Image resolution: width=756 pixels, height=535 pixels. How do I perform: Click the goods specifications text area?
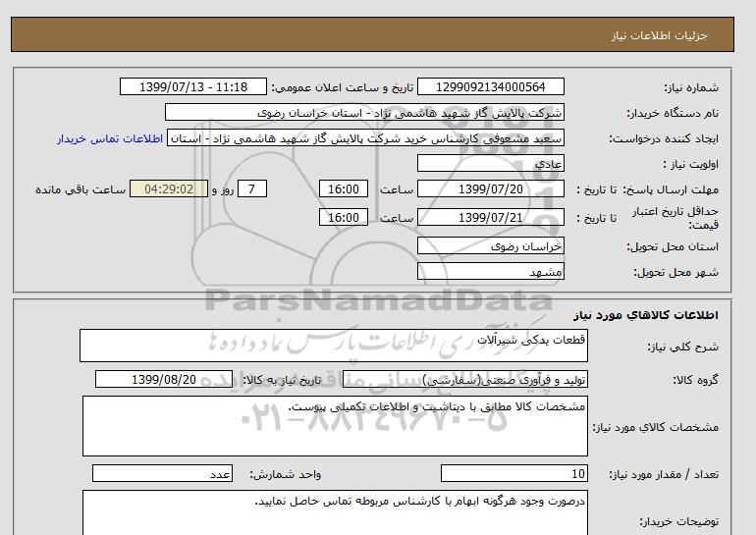coord(334,426)
